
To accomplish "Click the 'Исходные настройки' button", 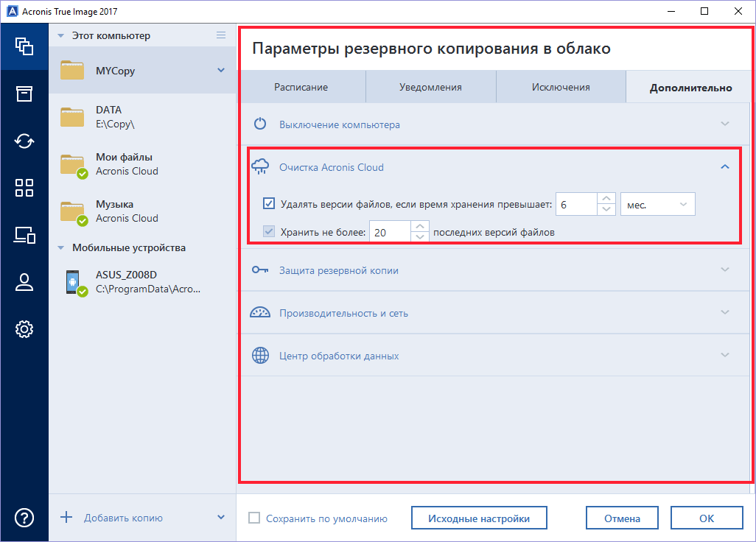I will pos(479,518).
